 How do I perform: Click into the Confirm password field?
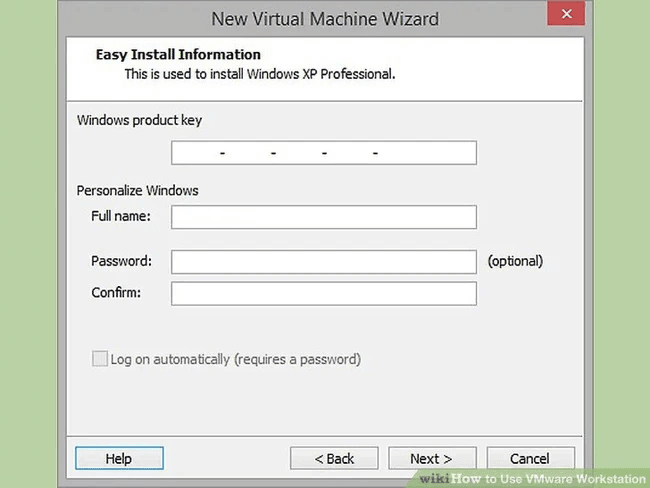pyautogui.click(x=324, y=294)
